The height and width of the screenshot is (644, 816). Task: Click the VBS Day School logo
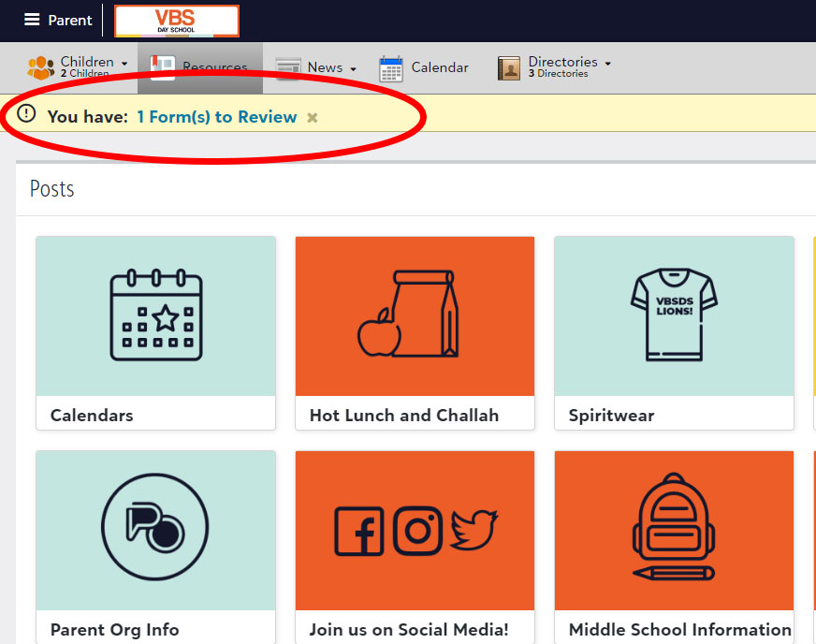tap(177, 21)
